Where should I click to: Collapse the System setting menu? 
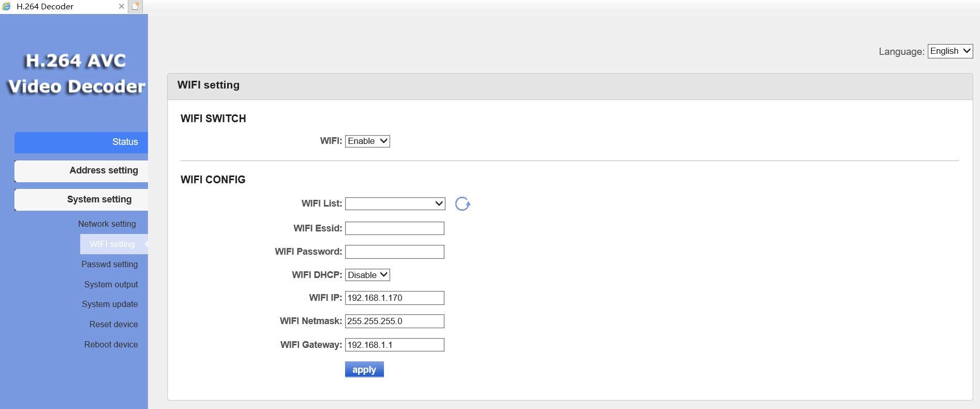click(x=81, y=199)
